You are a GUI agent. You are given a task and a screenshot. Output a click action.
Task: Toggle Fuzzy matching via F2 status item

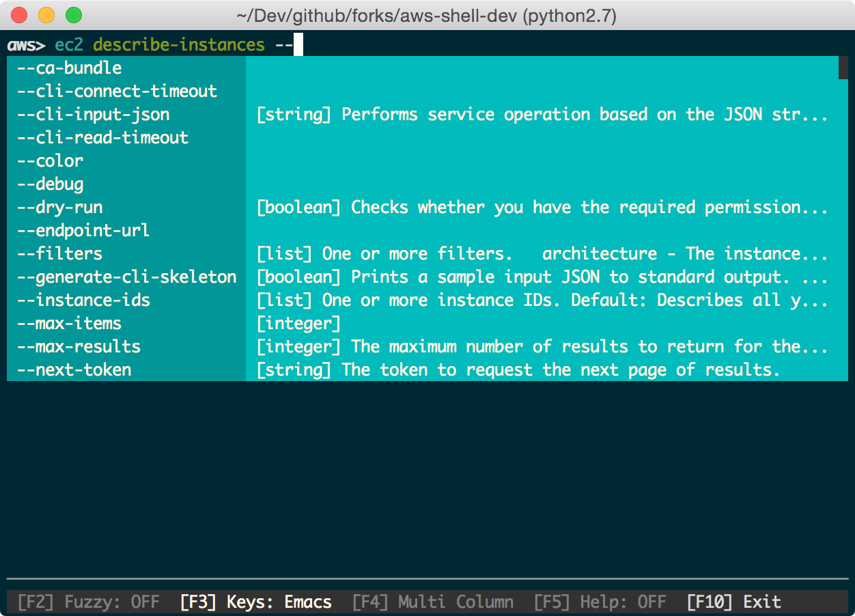point(88,602)
